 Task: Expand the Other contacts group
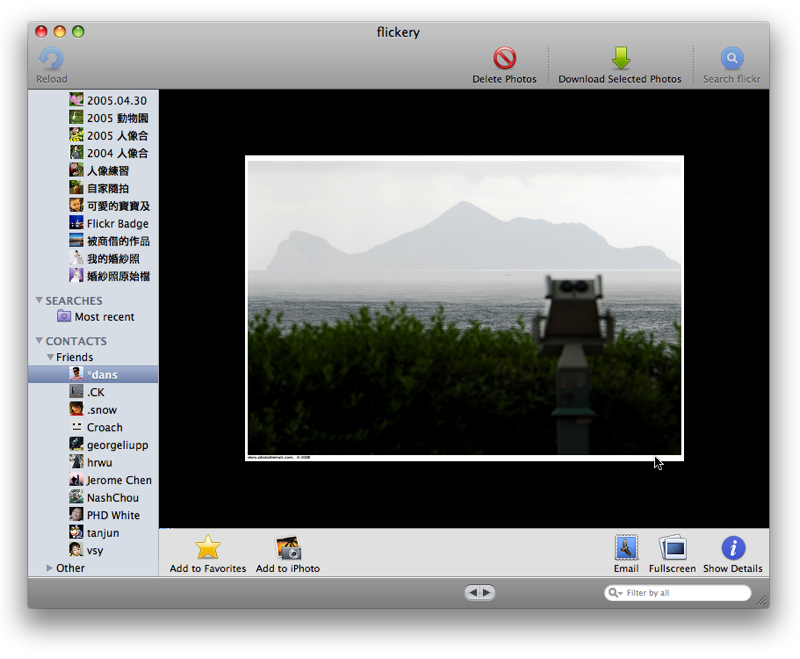tap(49, 568)
